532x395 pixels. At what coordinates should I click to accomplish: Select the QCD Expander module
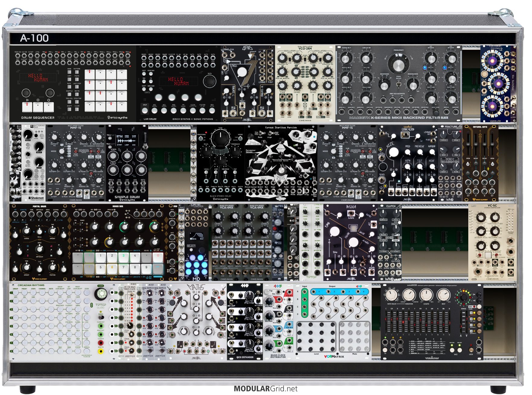245,322
